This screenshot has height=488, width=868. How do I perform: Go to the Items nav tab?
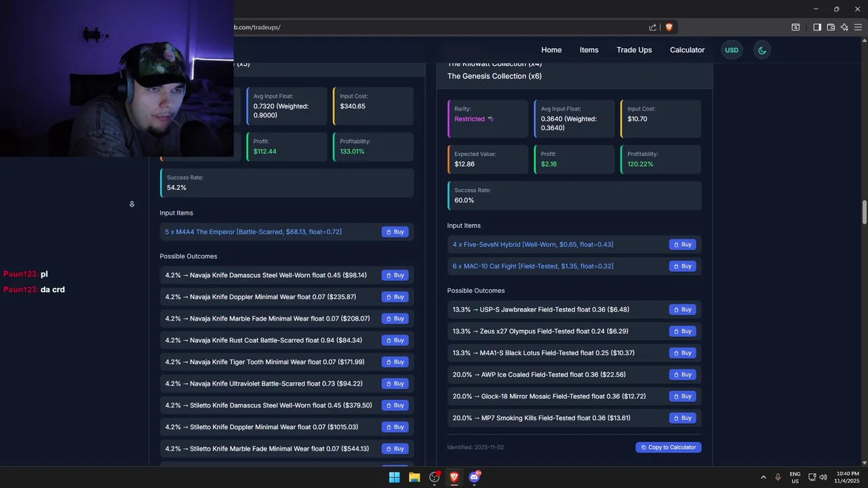tap(589, 50)
